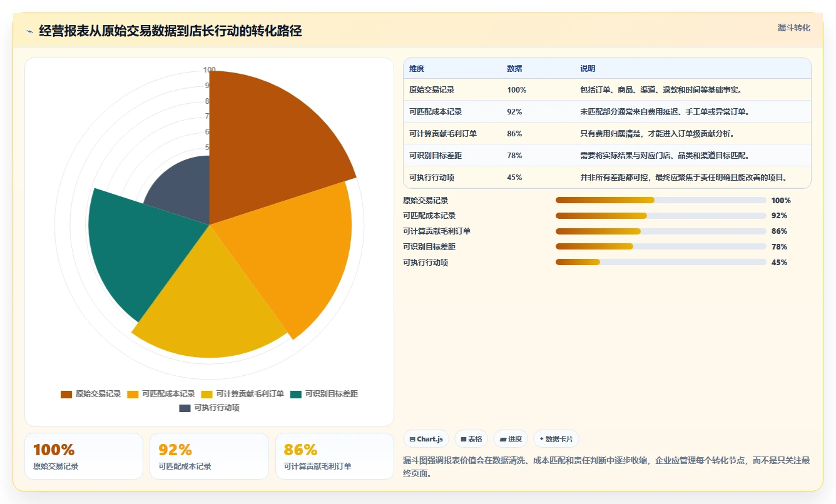Click the 数据卡片 chip

click(556, 439)
